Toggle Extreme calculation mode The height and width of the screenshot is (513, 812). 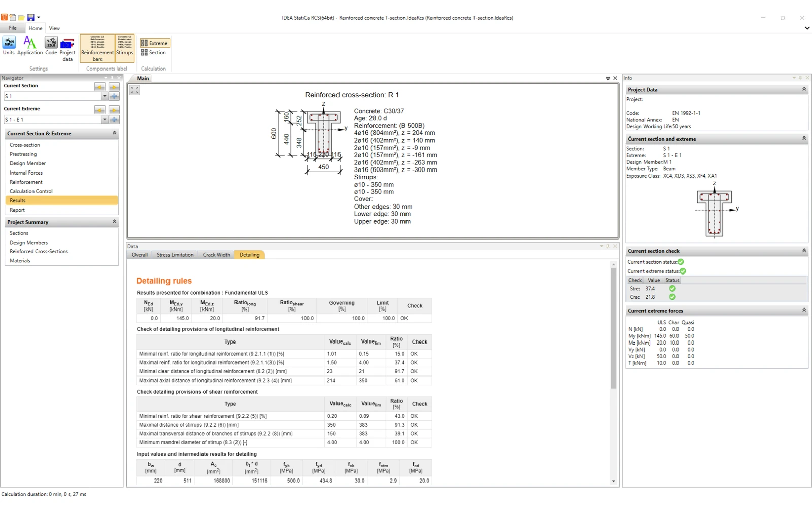[154, 43]
